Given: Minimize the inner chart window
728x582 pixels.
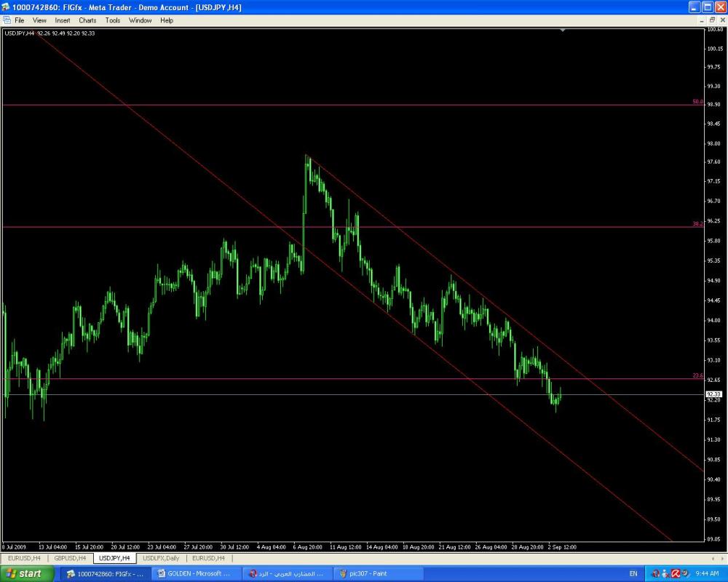Looking at the screenshot, I should [702, 20].
